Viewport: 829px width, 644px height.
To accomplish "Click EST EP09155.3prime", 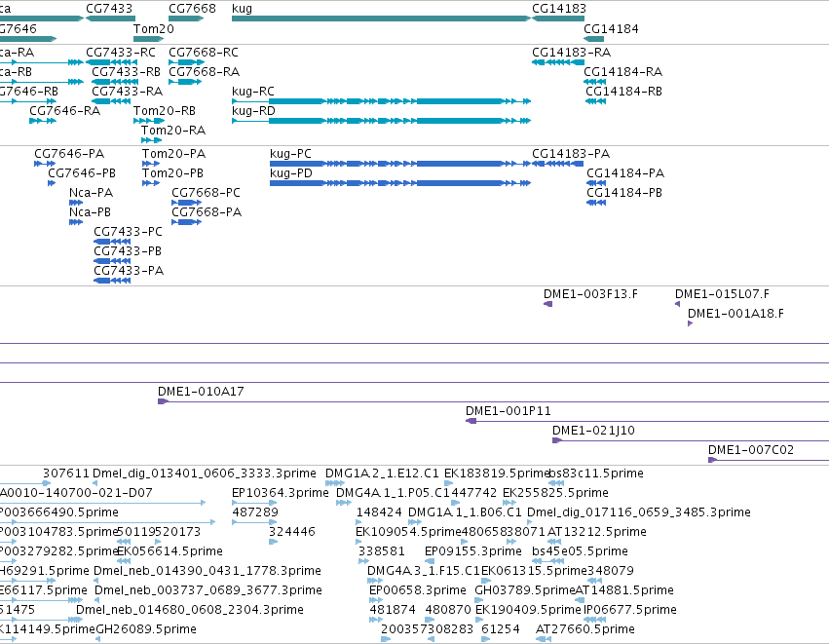I will pos(430,561).
